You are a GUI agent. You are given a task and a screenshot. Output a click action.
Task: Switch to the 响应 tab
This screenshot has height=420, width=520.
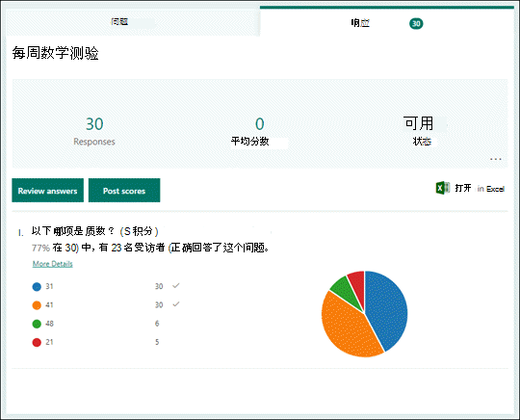point(387,22)
